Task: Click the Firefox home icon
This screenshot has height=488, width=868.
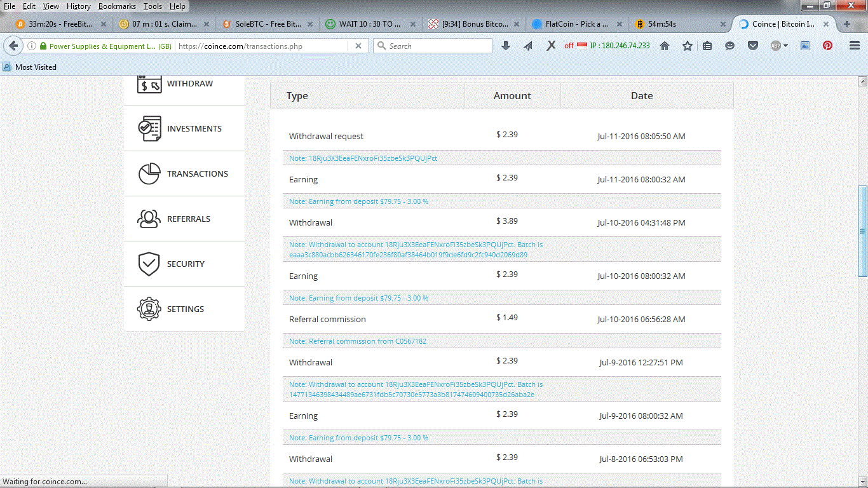Action: click(x=665, y=46)
